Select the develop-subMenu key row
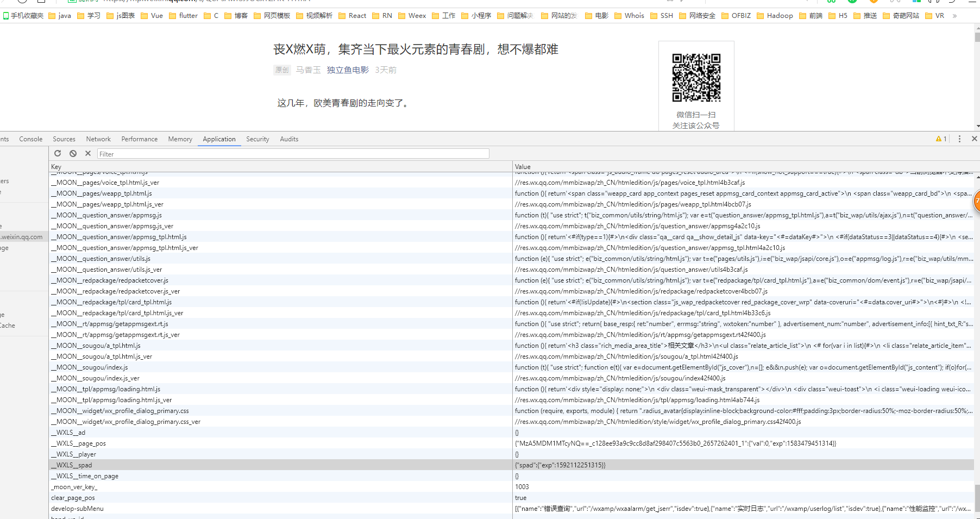 (280, 509)
